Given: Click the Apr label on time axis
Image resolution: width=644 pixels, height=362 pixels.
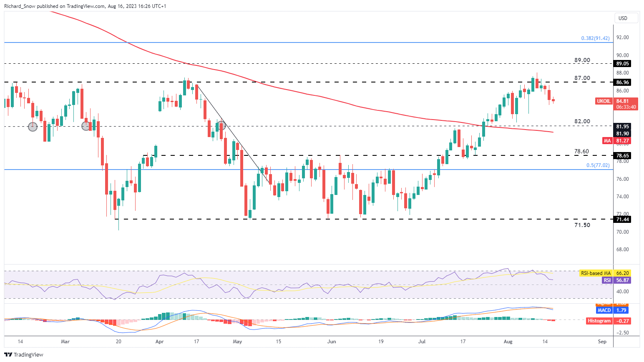Looking at the screenshot, I should coord(159,342).
